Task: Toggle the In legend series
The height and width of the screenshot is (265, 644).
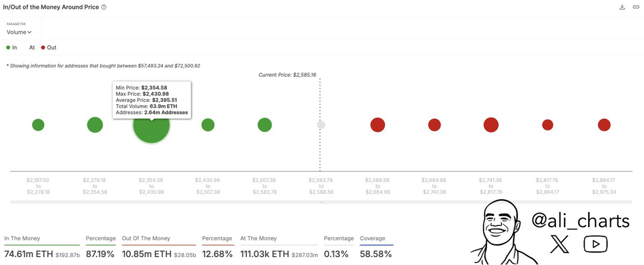Action: coord(12,48)
